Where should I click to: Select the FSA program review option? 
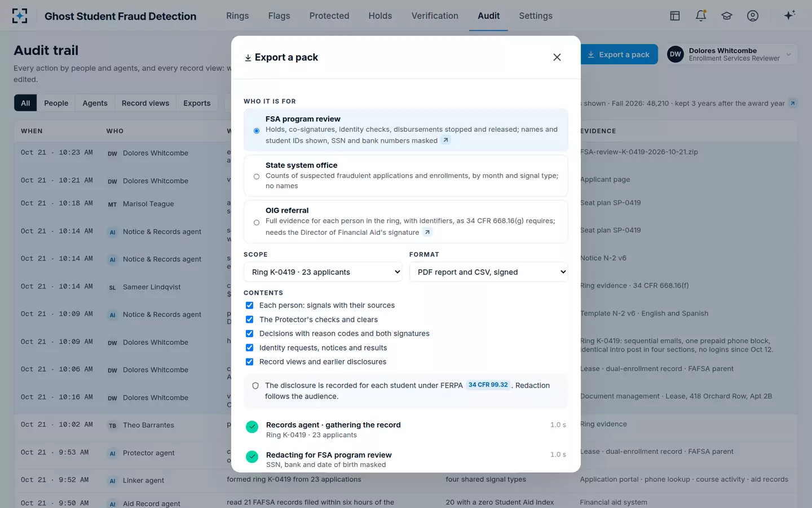point(406,130)
